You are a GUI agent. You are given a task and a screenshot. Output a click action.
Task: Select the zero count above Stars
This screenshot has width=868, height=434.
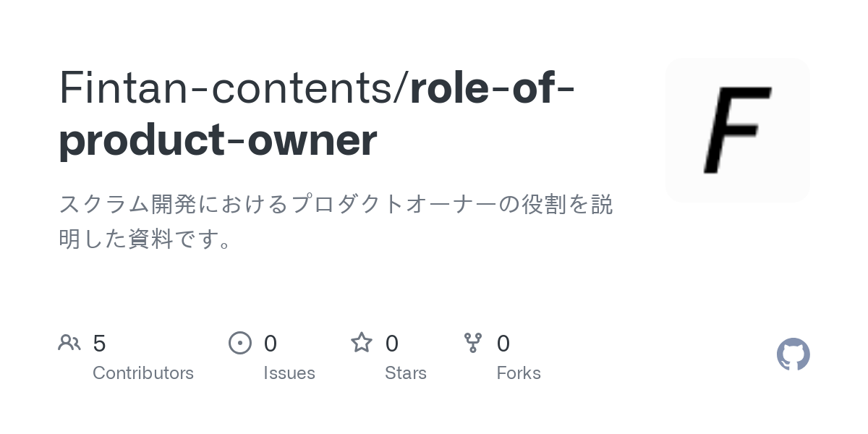[391, 344]
